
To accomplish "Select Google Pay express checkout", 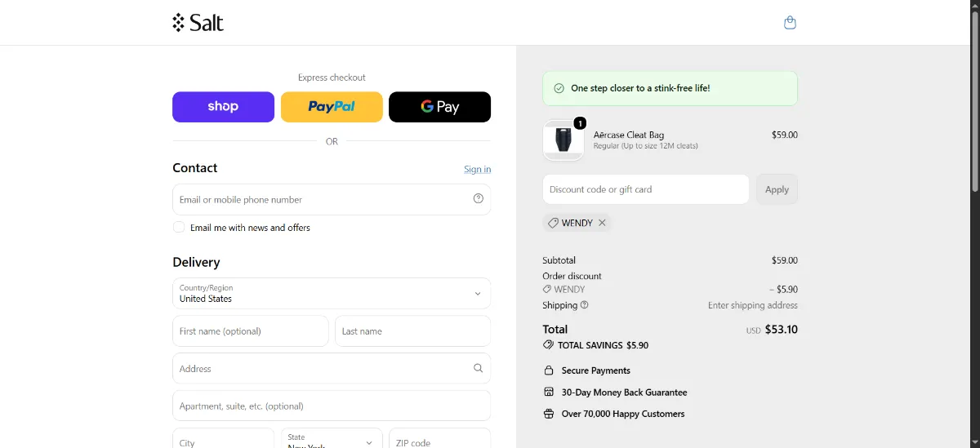I will click(x=439, y=107).
